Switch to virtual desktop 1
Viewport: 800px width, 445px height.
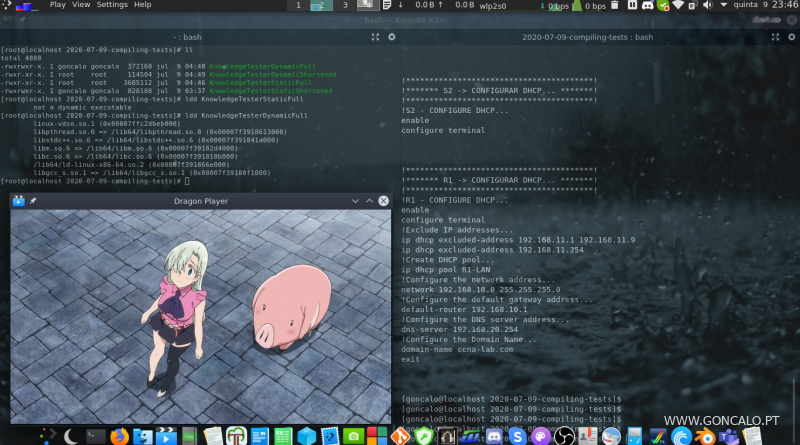[298, 6]
